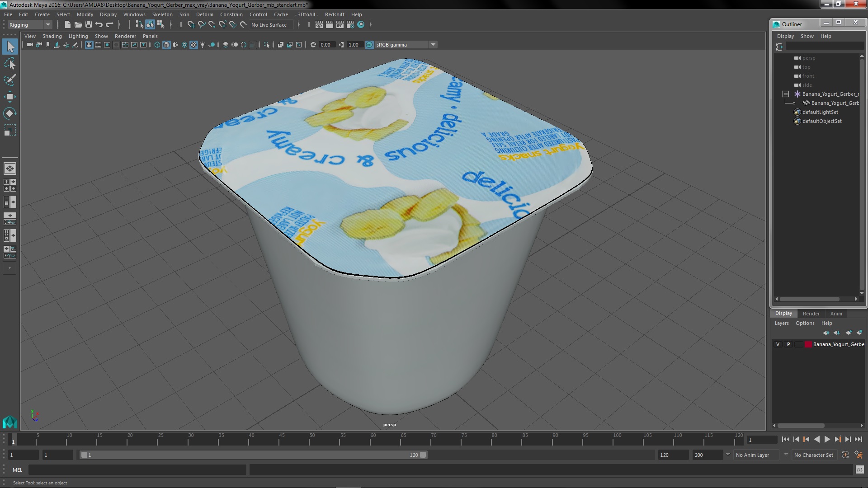
Task: Select by component type mode icon
Action: click(160, 25)
